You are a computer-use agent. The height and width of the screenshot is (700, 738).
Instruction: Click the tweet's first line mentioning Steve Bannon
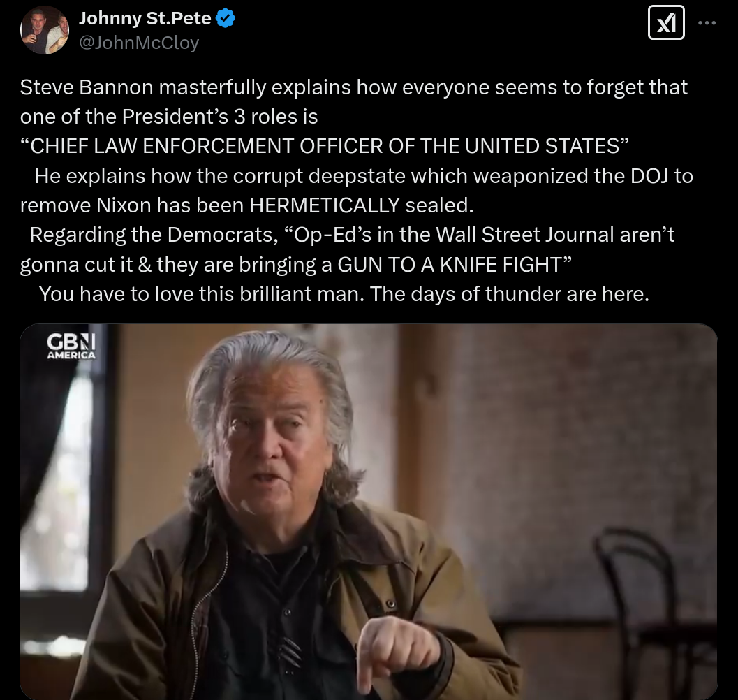coord(353,87)
